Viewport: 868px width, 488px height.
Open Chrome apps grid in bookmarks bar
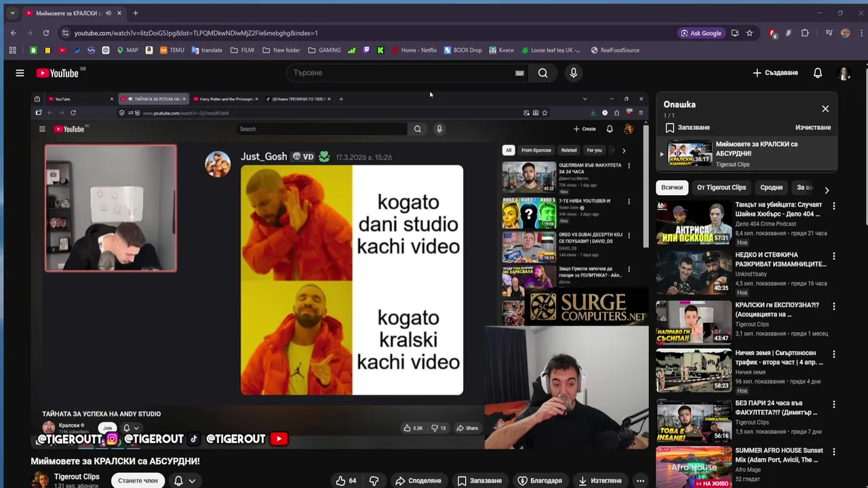12,50
